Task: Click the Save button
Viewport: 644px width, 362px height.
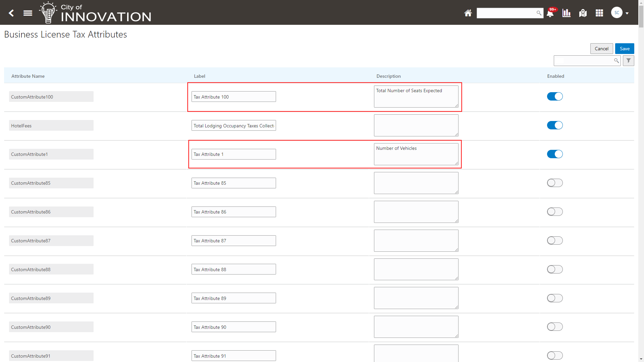Action: click(625, 49)
